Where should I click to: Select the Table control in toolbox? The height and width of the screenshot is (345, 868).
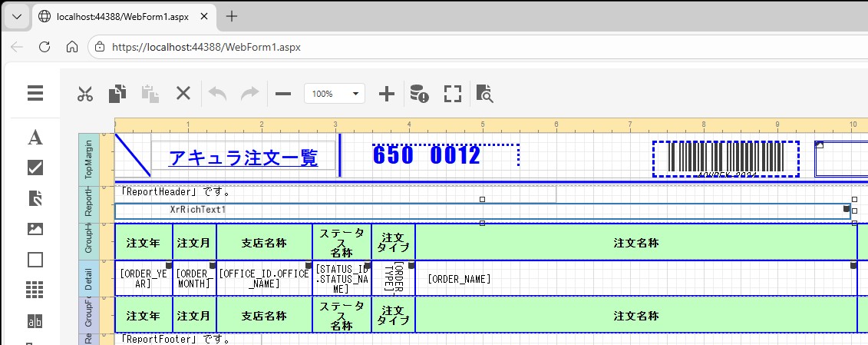tap(35, 290)
